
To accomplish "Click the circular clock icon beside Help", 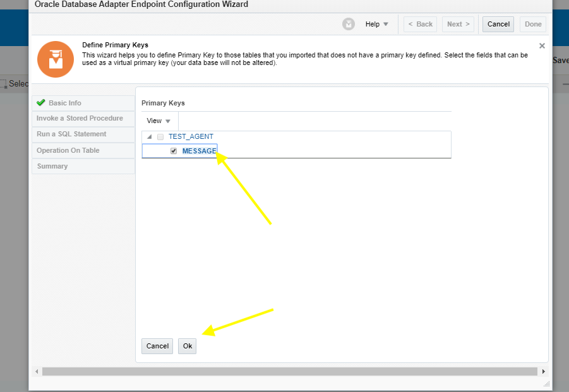I will click(x=348, y=23).
